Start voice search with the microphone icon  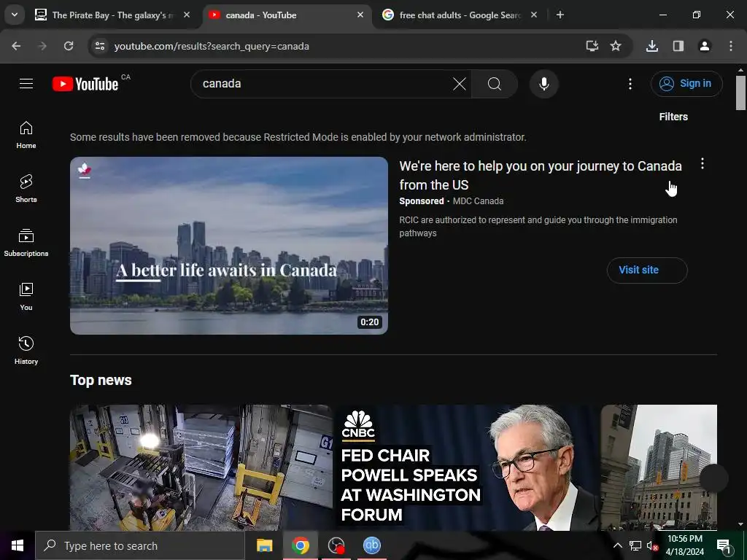(x=543, y=85)
